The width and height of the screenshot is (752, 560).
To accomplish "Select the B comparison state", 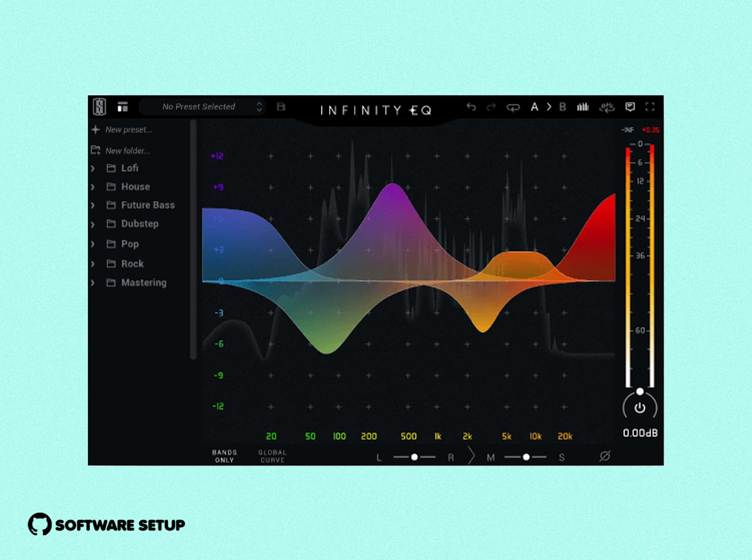I will pos(563,107).
